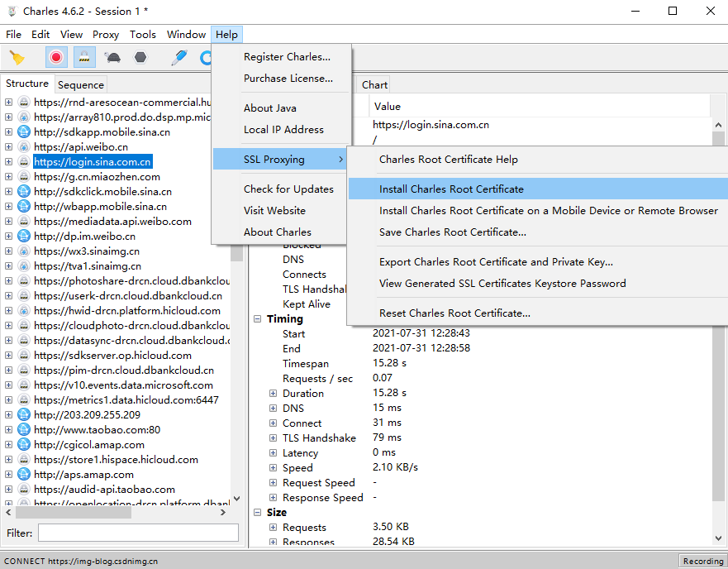The height and width of the screenshot is (569, 728).
Task: Open the Window menu
Action: point(186,35)
